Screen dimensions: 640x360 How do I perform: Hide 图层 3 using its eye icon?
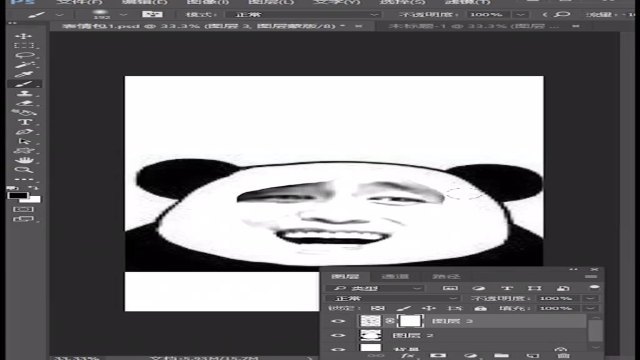click(338, 321)
